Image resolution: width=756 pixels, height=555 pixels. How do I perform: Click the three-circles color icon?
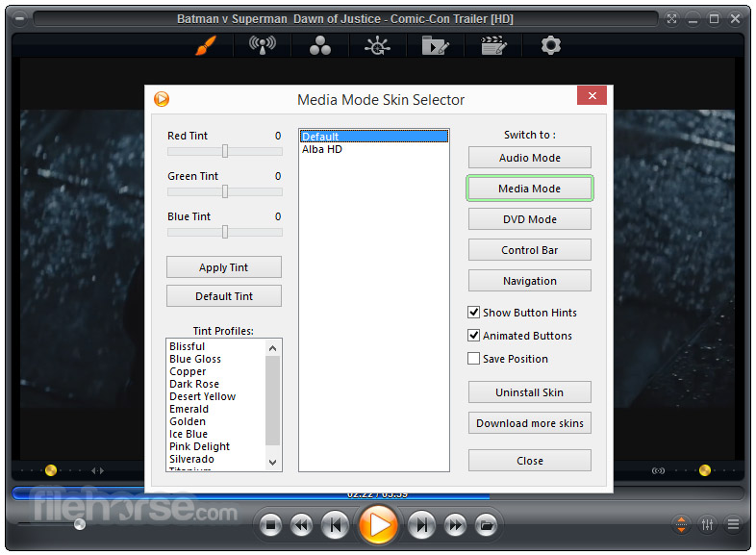click(320, 45)
